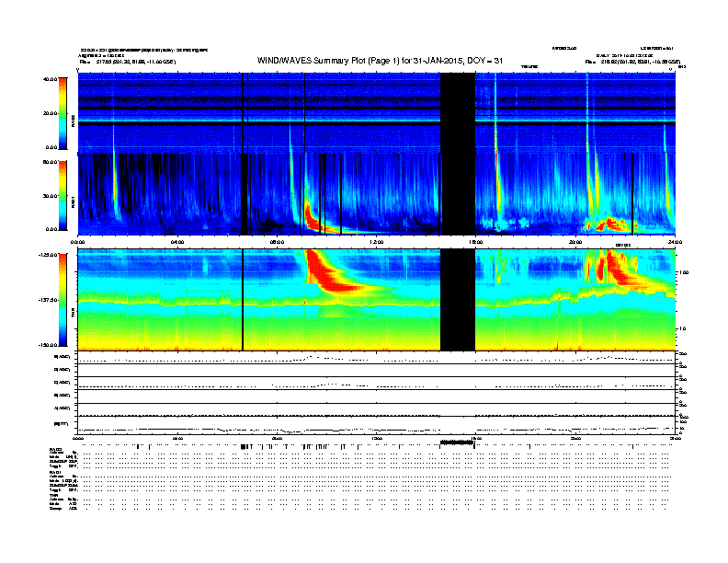
Task: Click the RAD1 color scale bar
Action: (63, 196)
